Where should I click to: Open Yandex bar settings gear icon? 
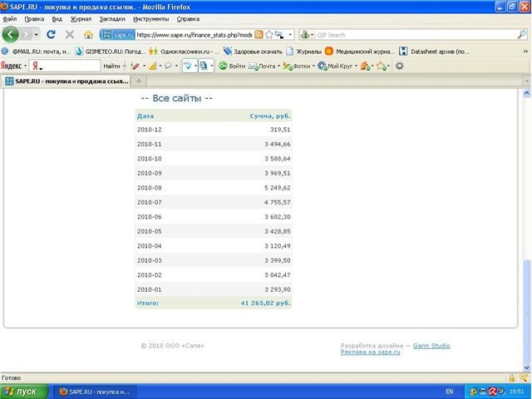[399, 66]
